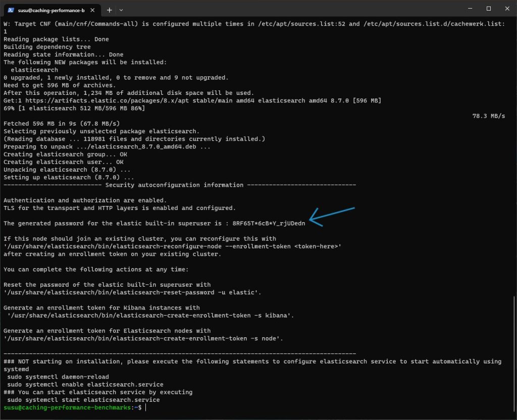Open a new terminal tab with plus button
517x420 pixels.
tap(110, 10)
